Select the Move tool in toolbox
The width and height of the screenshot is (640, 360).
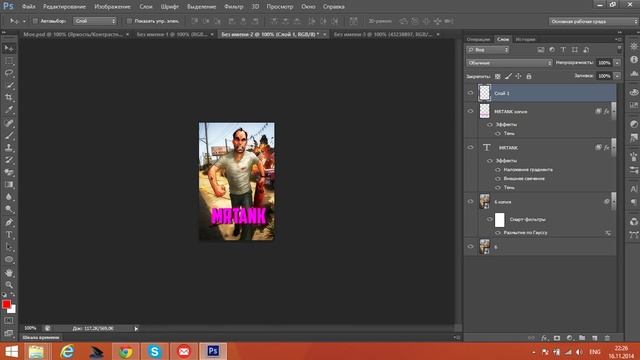(9, 49)
